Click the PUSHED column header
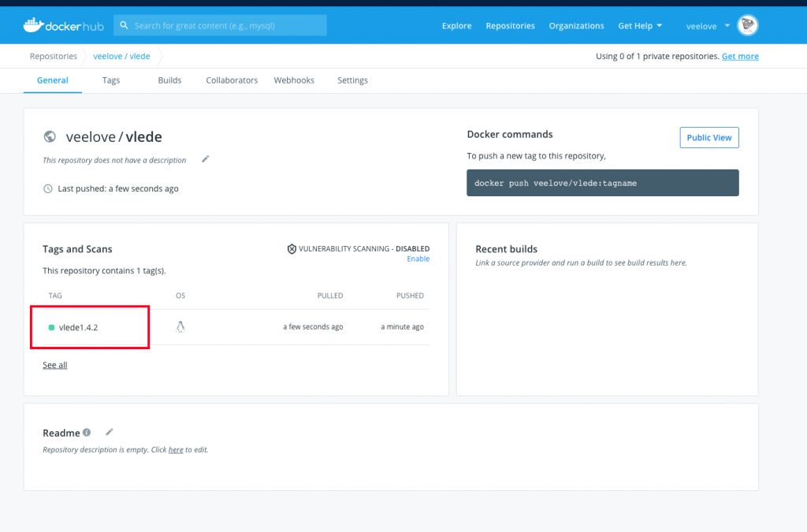The width and height of the screenshot is (807, 532). point(410,296)
